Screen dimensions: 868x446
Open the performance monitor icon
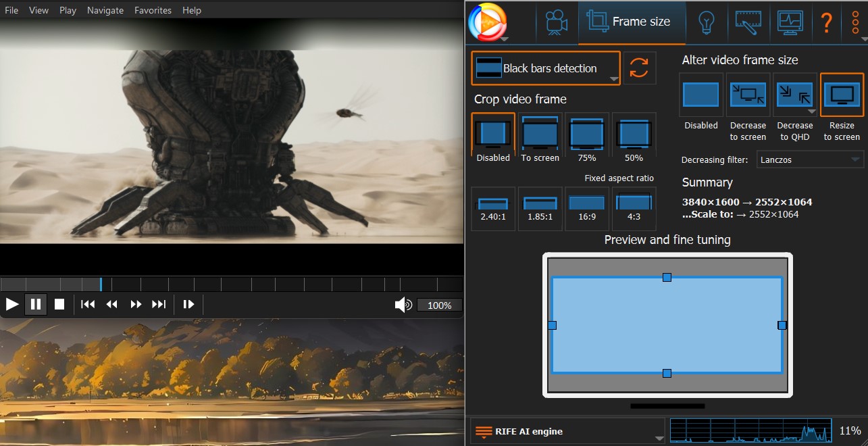790,22
